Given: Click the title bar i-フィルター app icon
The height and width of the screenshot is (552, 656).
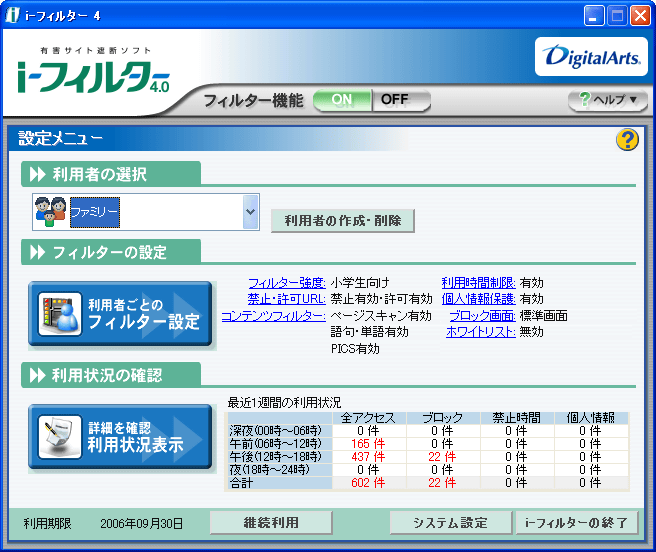Looking at the screenshot, I should coord(13,15).
